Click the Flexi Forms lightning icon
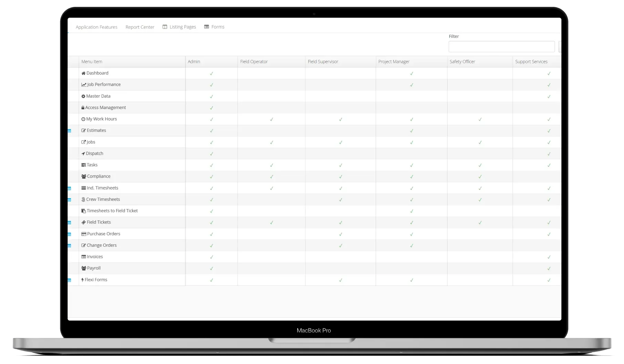 tap(83, 280)
